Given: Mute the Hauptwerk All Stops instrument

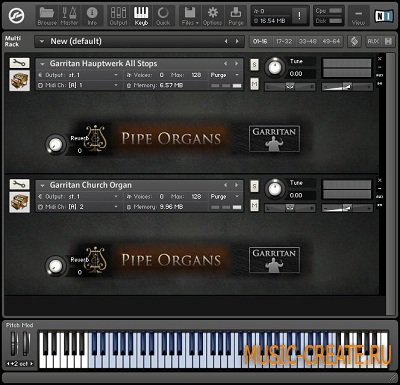Looking at the screenshot, I should [254, 84].
